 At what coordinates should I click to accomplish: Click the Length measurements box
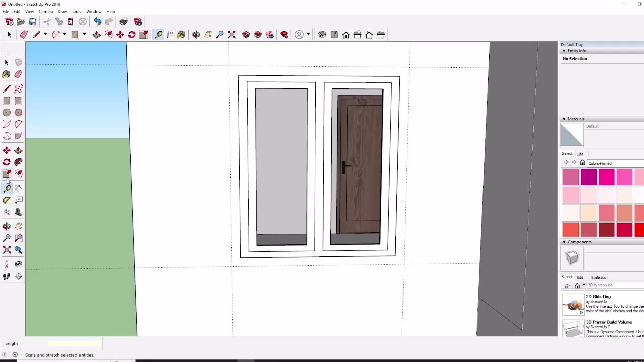(74, 344)
